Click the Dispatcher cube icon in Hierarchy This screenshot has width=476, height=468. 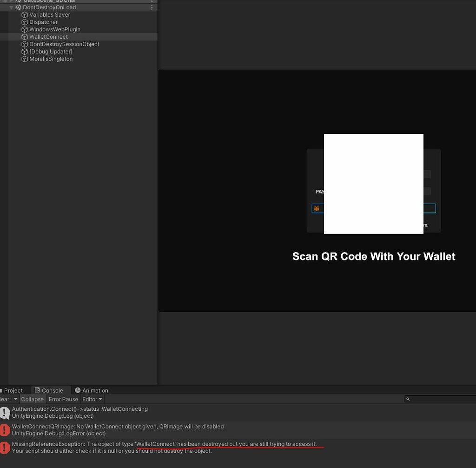click(x=24, y=22)
